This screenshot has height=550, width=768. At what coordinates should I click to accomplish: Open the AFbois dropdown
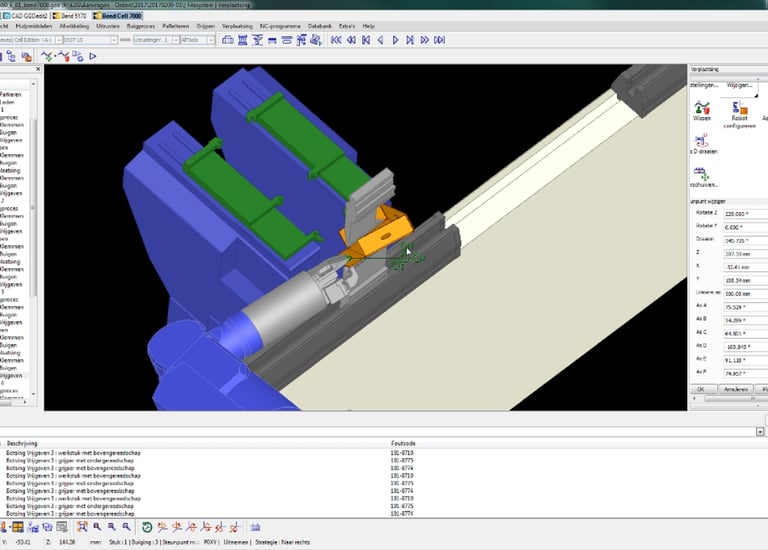tap(211, 40)
